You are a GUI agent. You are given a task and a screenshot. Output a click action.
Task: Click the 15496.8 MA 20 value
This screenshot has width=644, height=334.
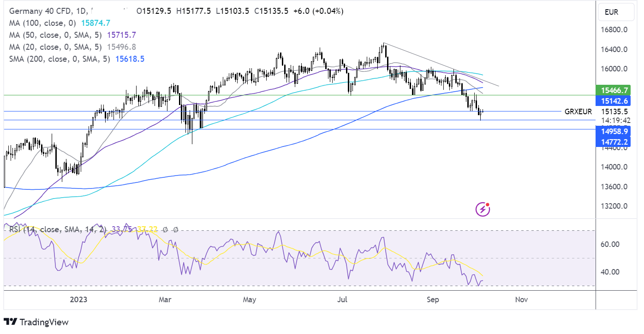121,47
